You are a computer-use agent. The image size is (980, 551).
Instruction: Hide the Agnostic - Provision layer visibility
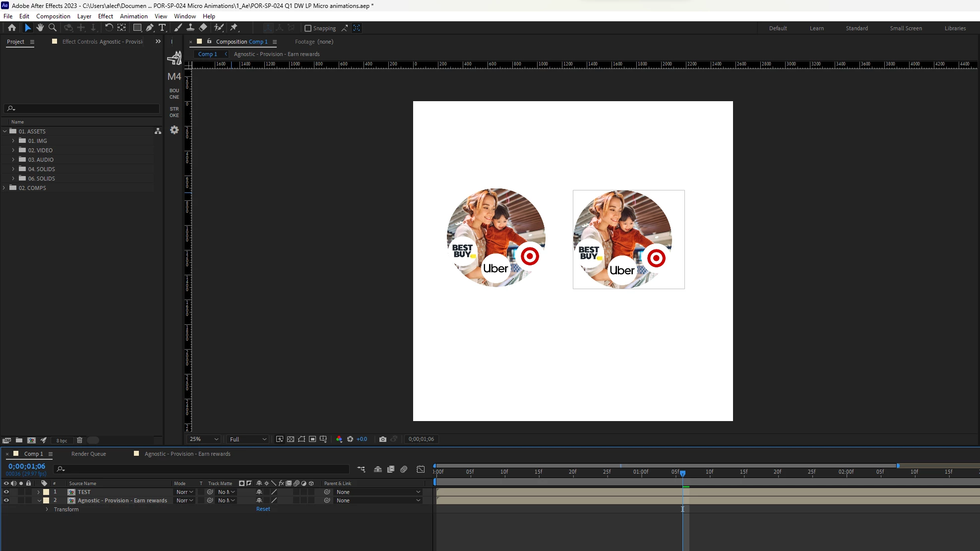point(6,500)
